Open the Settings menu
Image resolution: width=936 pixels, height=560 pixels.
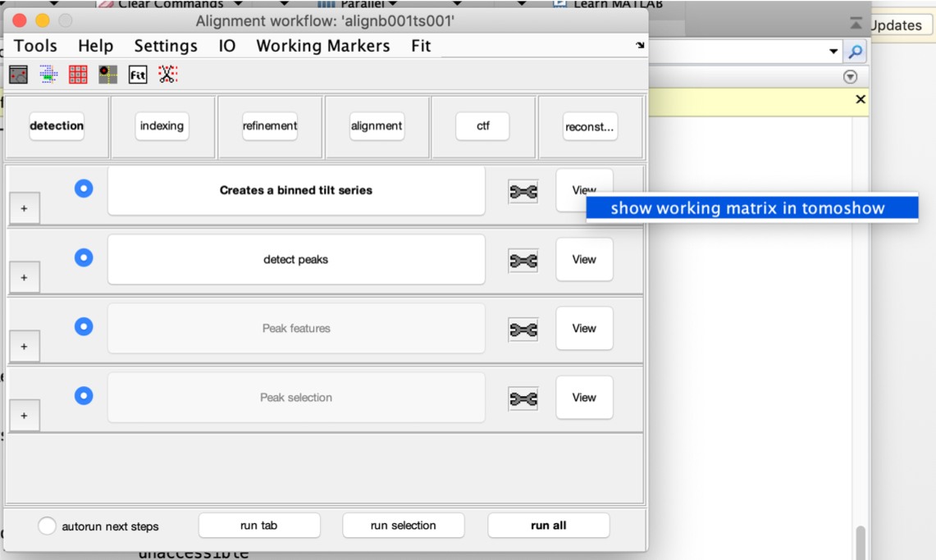coord(166,46)
